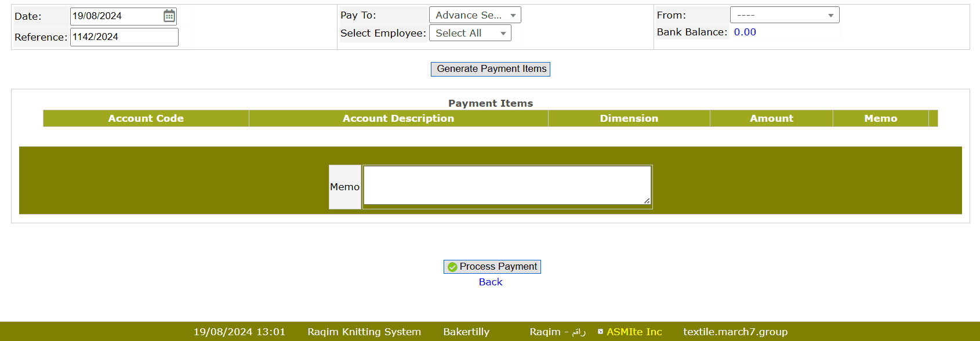Click the small icon before ASMIte Inc
This screenshot has width=980, height=341.
pos(600,332)
